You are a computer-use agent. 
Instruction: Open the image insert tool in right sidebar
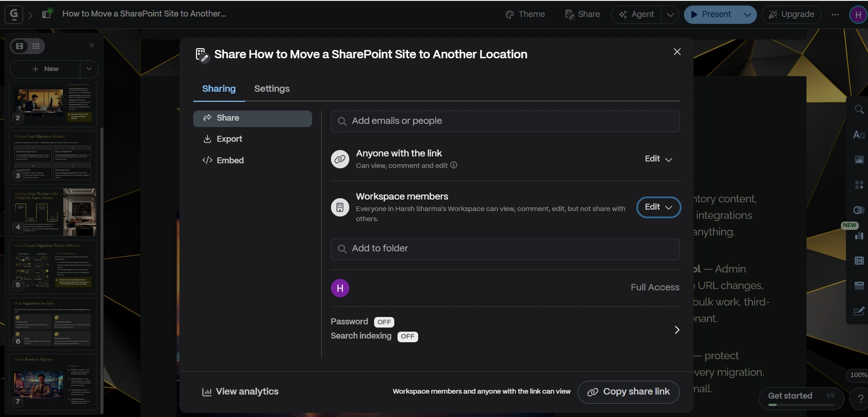[859, 160]
